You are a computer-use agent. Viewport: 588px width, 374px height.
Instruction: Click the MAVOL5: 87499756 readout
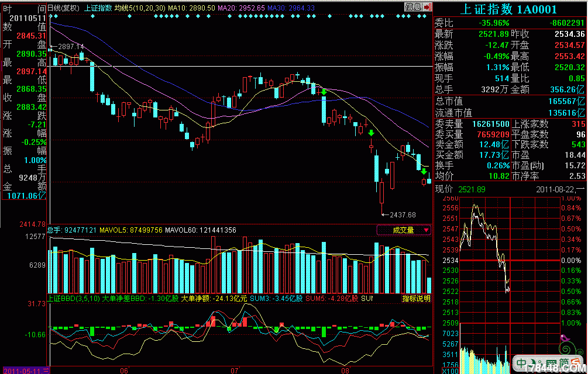click(131, 230)
